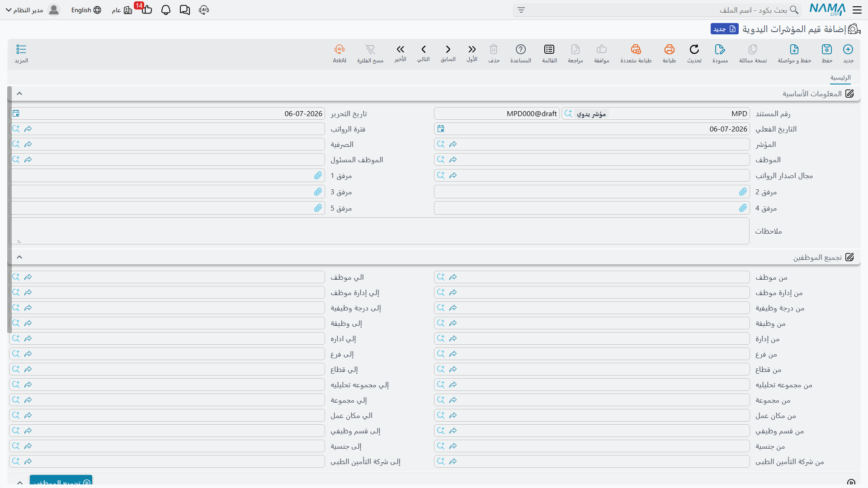The width and height of the screenshot is (868, 488).
Task: Click the إلى وظيفة input field
Action: pos(167,323)
